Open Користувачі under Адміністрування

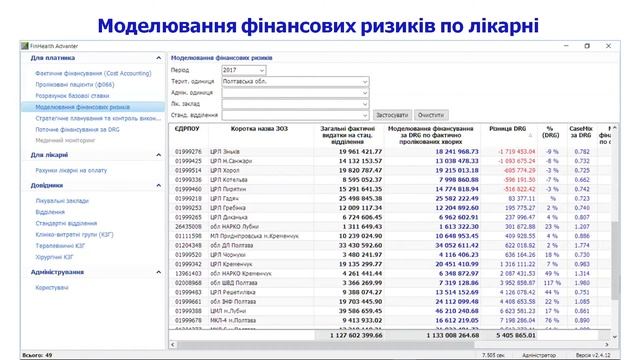pos(52,287)
